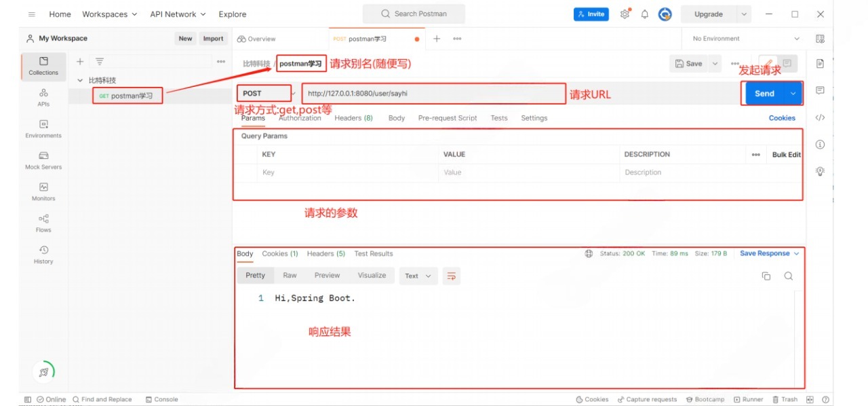Open the Monitors sidebar panel
The height and width of the screenshot is (406, 868).
click(x=43, y=192)
